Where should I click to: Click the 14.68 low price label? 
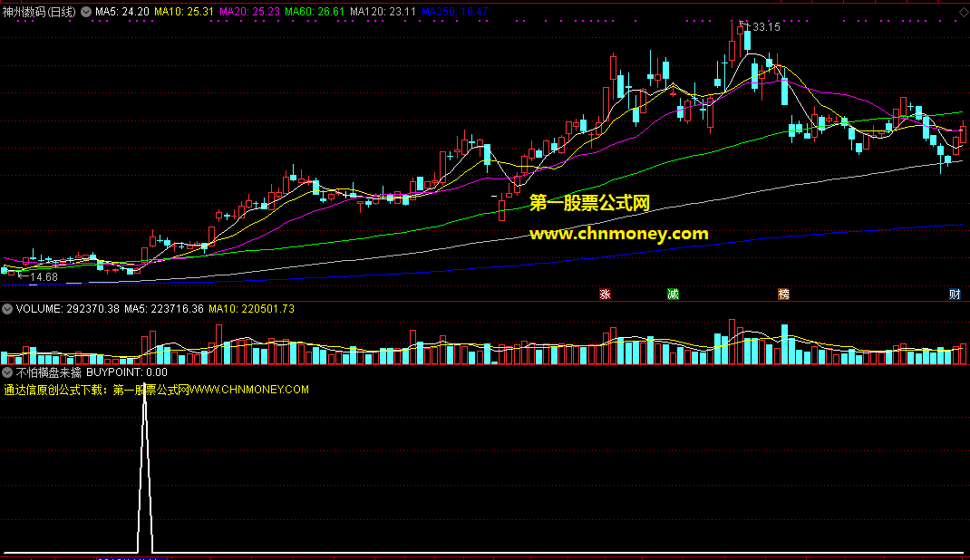coord(44,277)
